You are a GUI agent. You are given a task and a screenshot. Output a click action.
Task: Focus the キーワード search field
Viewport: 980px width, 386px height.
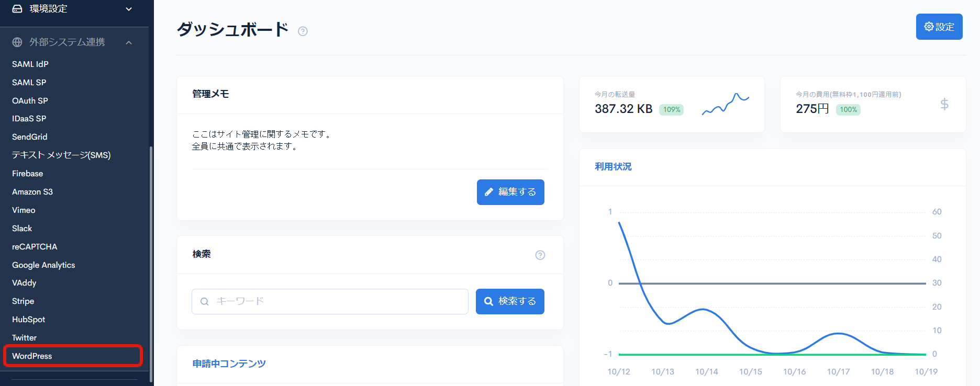click(x=330, y=301)
